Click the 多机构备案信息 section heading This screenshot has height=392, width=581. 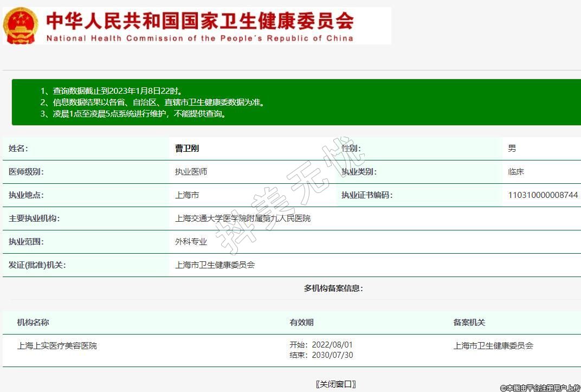point(333,288)
